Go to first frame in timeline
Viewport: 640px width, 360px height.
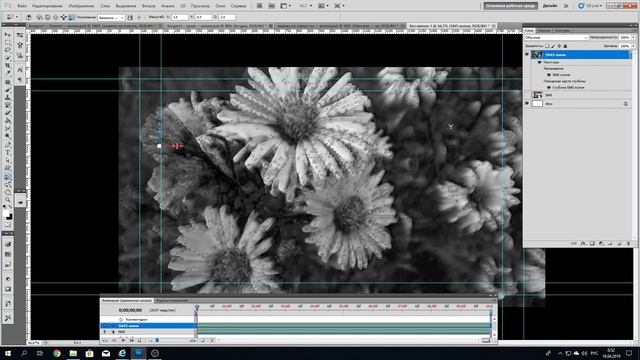pyautogui.click(x=105, y=340)
